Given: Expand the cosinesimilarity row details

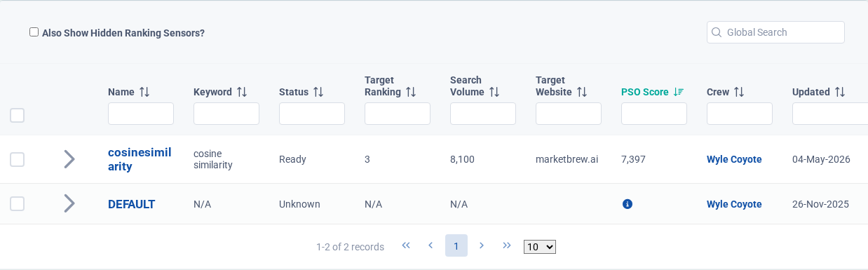Looking at the screenshot, I should click(x=69, y=159).
